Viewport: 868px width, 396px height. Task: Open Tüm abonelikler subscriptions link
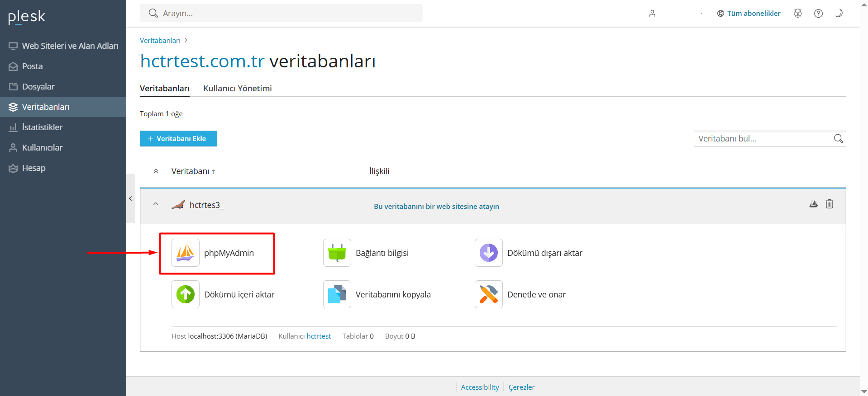coord(749,13)
